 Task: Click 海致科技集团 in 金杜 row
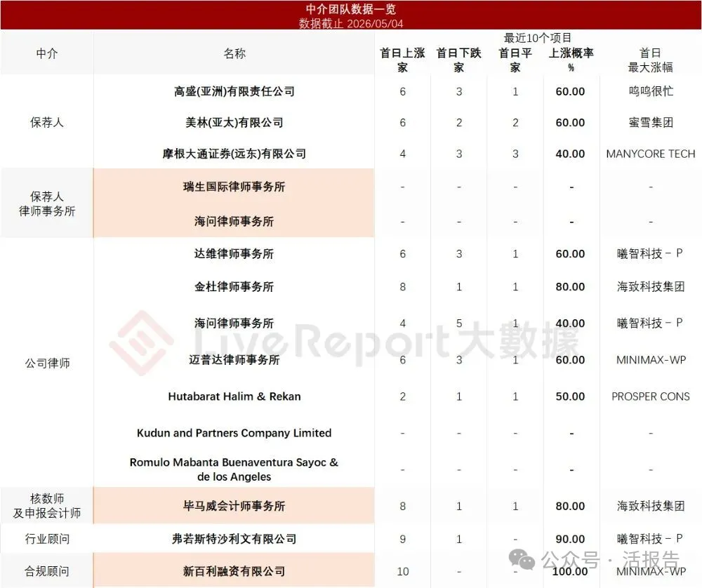[651, 286]
